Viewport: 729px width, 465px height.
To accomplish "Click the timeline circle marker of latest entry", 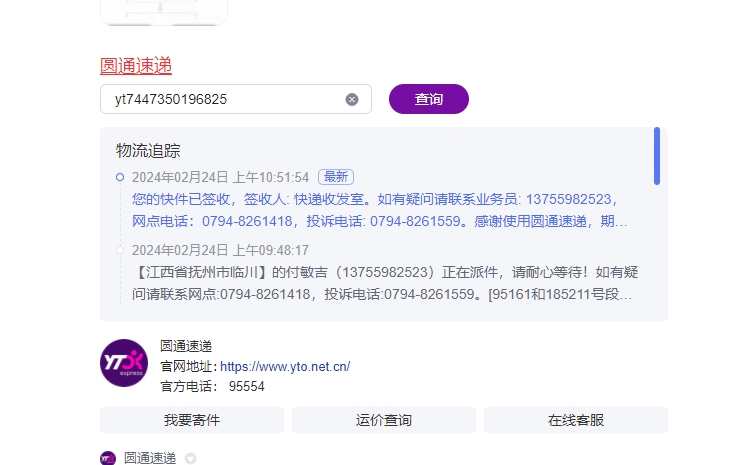I will tap(120, 177).
